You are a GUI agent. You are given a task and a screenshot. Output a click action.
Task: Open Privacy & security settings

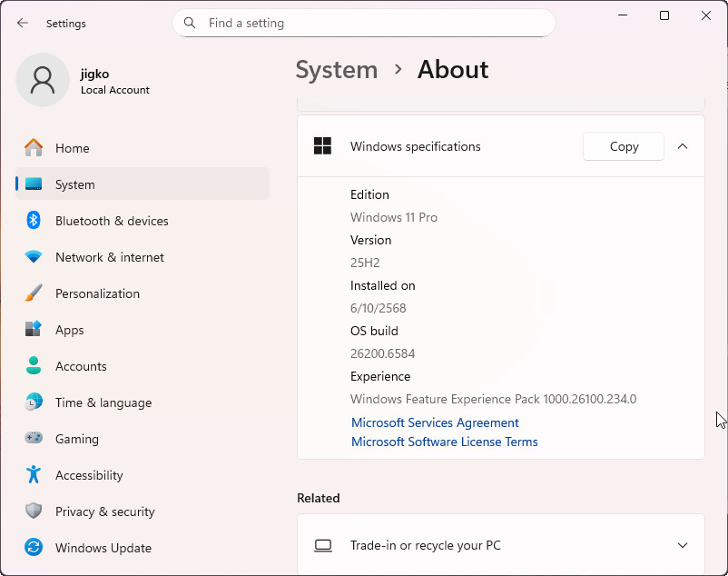point(103,511)
